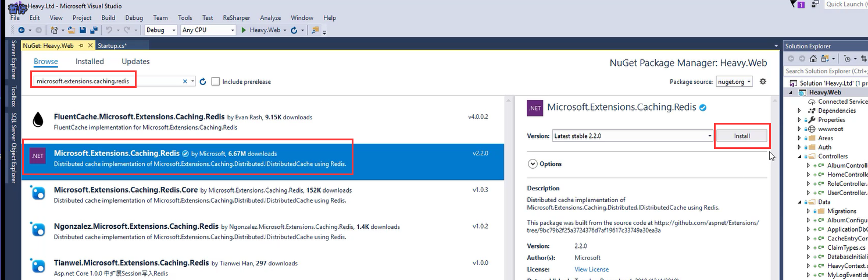
Task: Open the ReSharper menu
Action: (236, 18)
